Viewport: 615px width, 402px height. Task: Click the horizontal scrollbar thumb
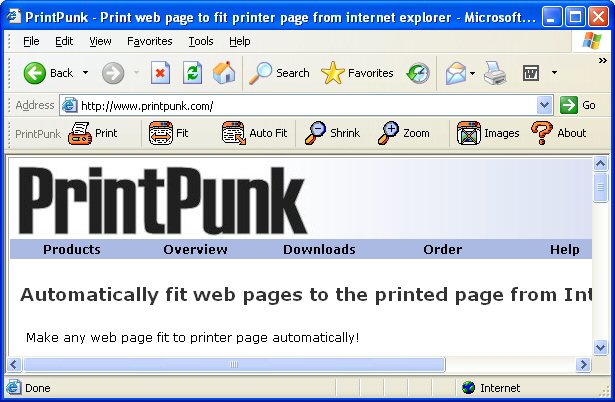[234, 365]
